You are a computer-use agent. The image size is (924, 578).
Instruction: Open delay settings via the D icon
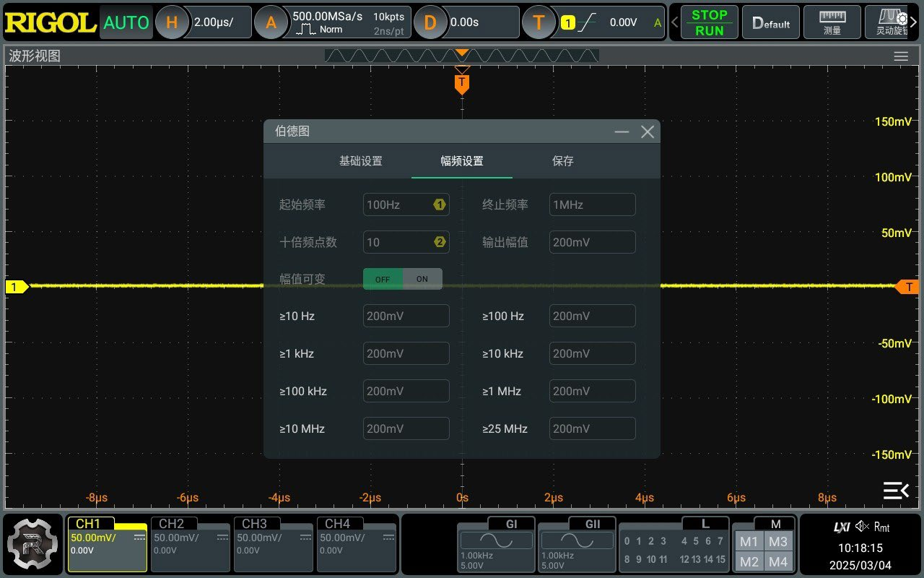(430, 22)
